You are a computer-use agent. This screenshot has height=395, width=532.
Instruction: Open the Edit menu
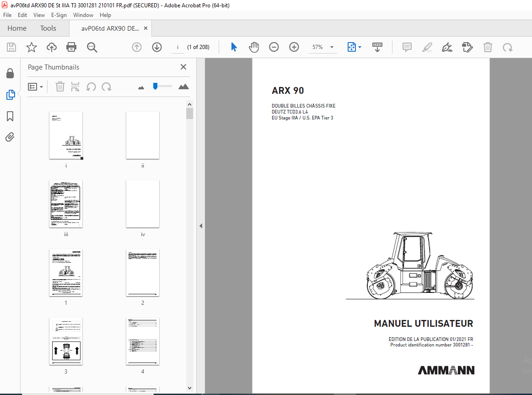coord(22,15)
